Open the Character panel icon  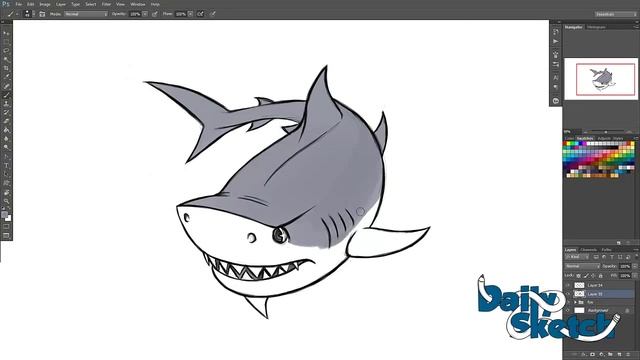point(556,77)
